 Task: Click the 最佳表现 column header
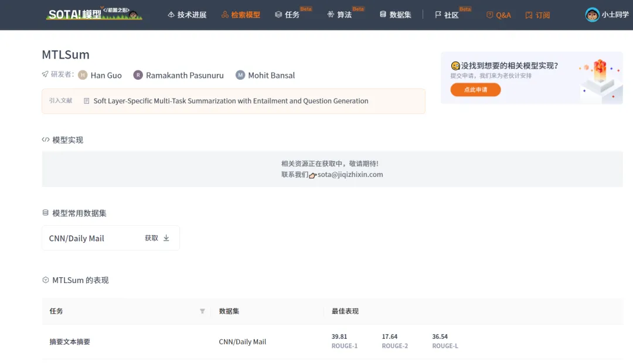click(345, 311)
